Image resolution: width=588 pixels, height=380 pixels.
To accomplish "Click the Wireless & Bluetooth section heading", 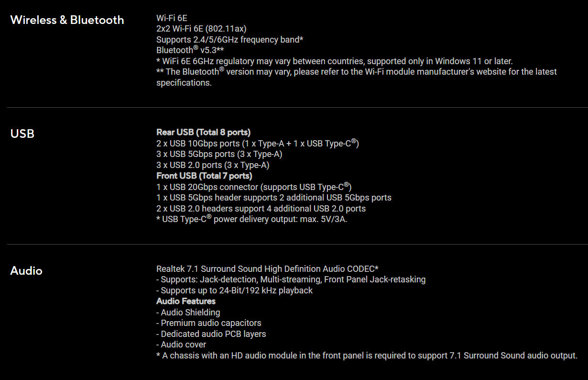I will click(x=67, y=20).
